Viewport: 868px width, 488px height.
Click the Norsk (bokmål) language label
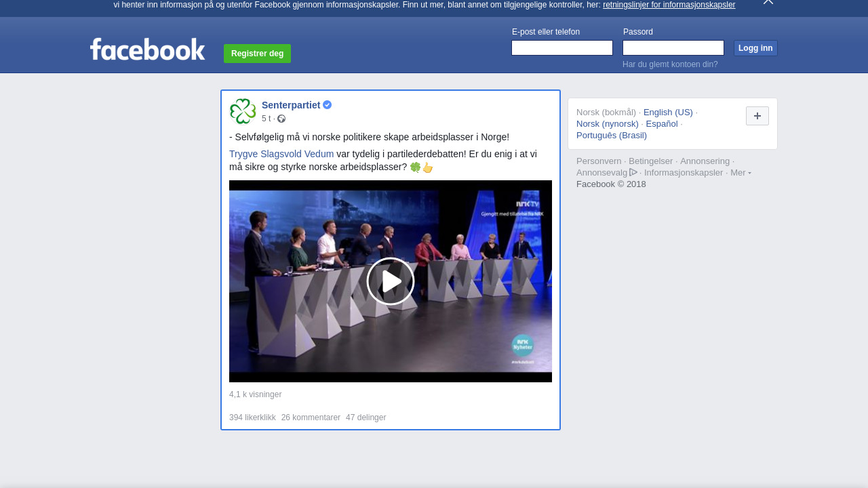tap(606, 113)
